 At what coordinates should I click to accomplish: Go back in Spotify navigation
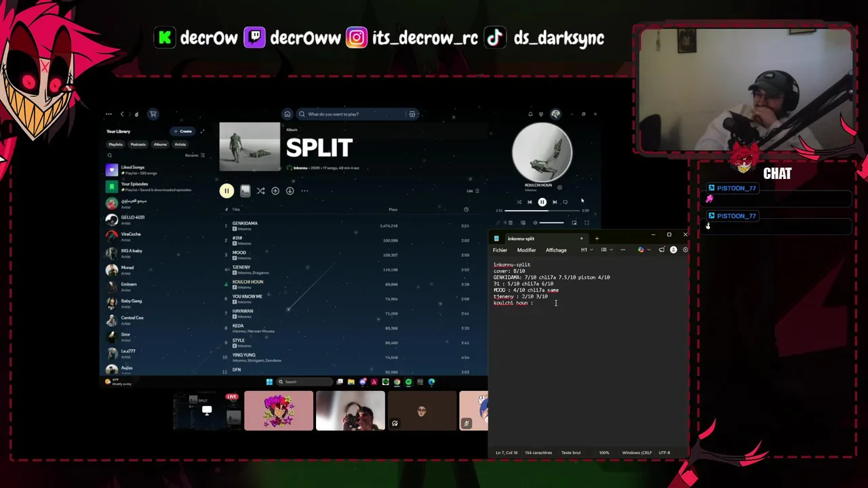tap(122, 114)
